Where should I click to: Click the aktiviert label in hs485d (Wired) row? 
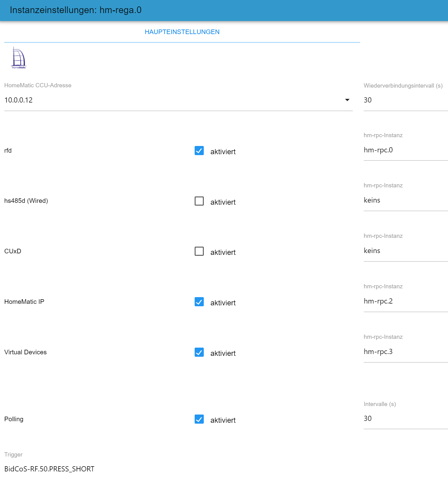(x=223, y=202)
